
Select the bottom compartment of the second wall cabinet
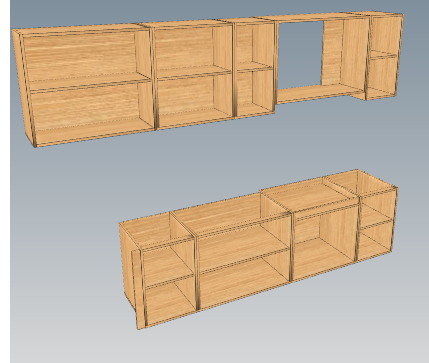click(194, 97)
